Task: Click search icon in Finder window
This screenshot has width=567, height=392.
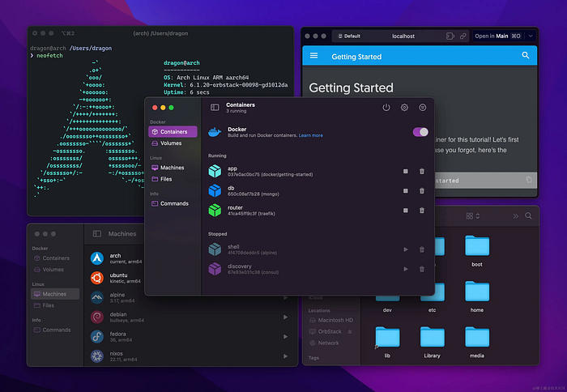Action: click(x=528, y=216)
